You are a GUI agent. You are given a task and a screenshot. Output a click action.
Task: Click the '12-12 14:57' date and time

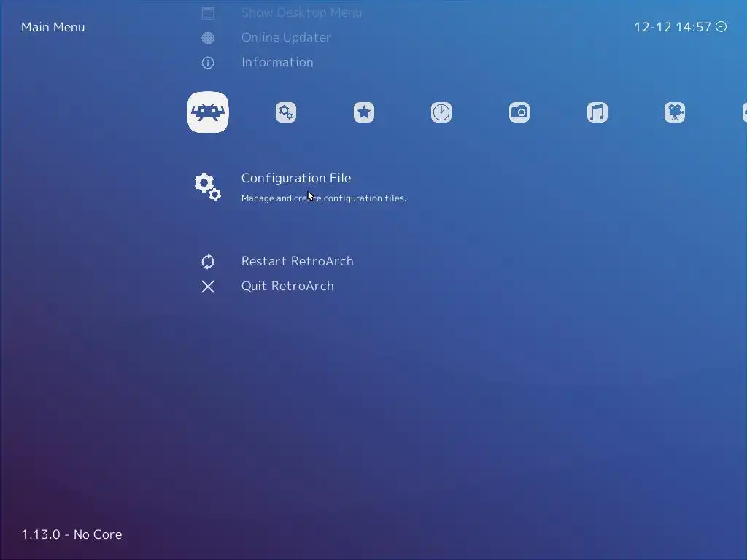click(672, 27)
